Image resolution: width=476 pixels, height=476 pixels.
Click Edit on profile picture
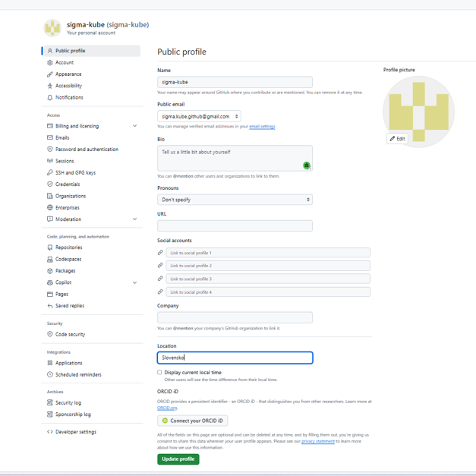[x=397, y=138]
